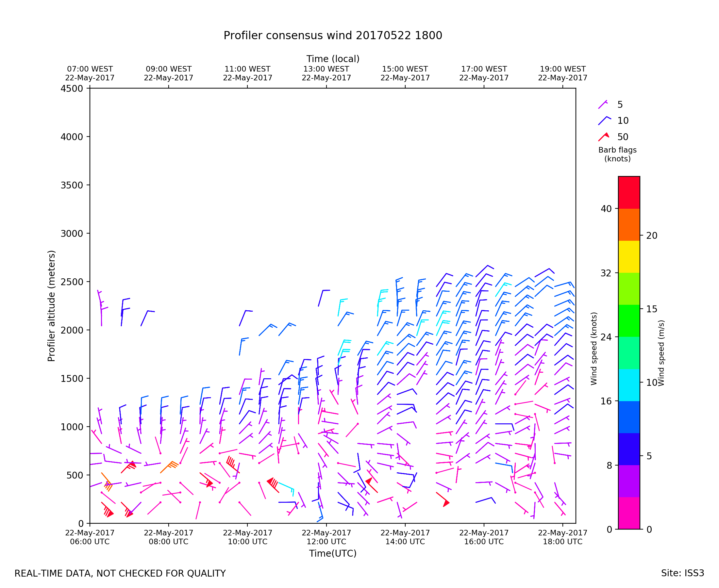Screen dimensions: 719x588
Task: Click the yellow colorbar segment
Action: coord(629,257)
